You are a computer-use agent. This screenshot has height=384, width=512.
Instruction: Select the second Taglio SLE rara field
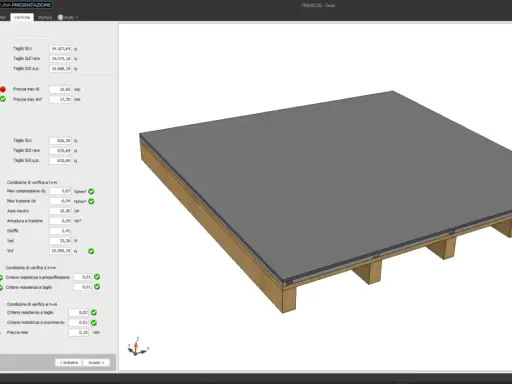coord(61,151)
